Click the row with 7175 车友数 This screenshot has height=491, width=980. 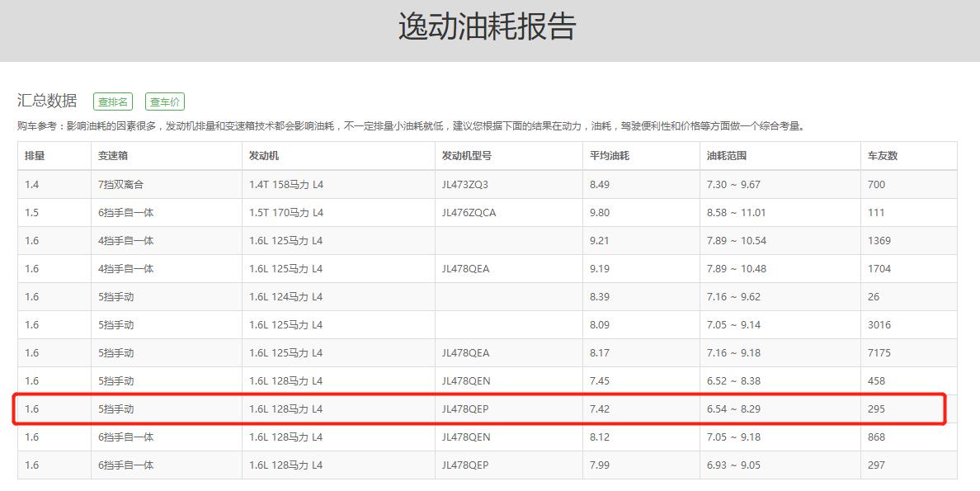pyautogui.click(x=490, y=352)
